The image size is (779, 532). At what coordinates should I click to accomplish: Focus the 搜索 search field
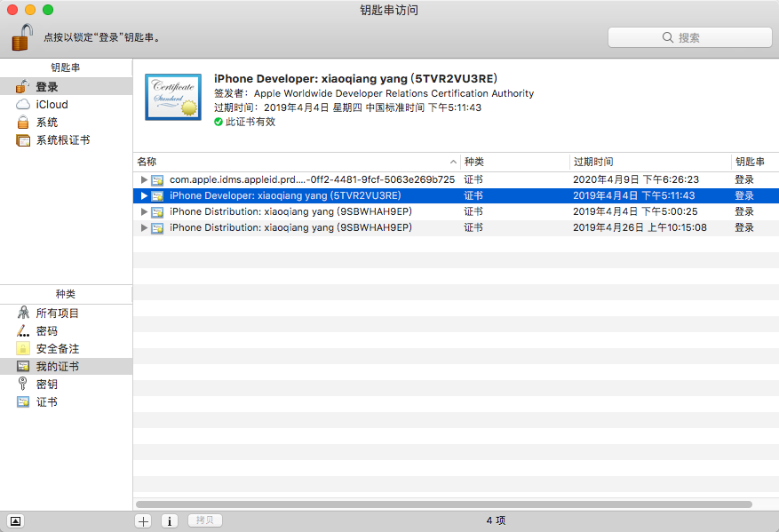(689, 37)
